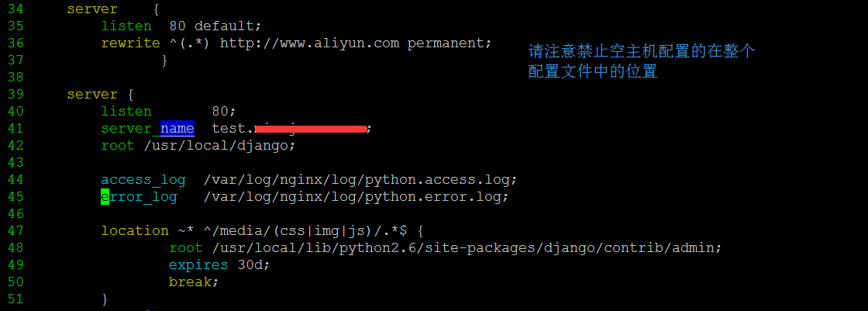The image size is (868, 311).
Task: Click the "location" keyword on line 47
Action: (x=134, y=230)
